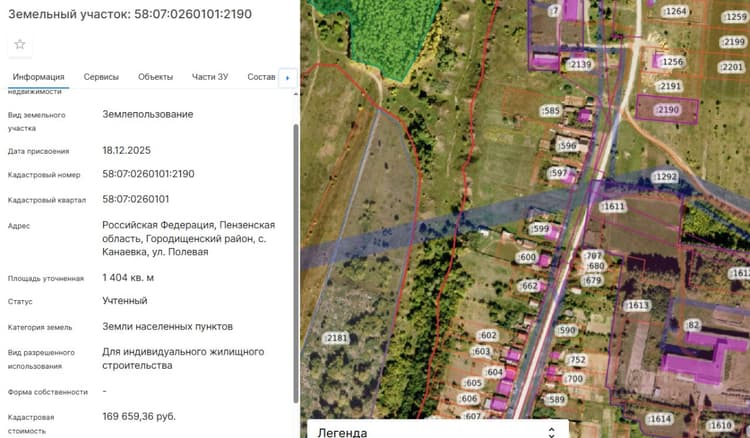Select the Части ЗУ tab

210,77
